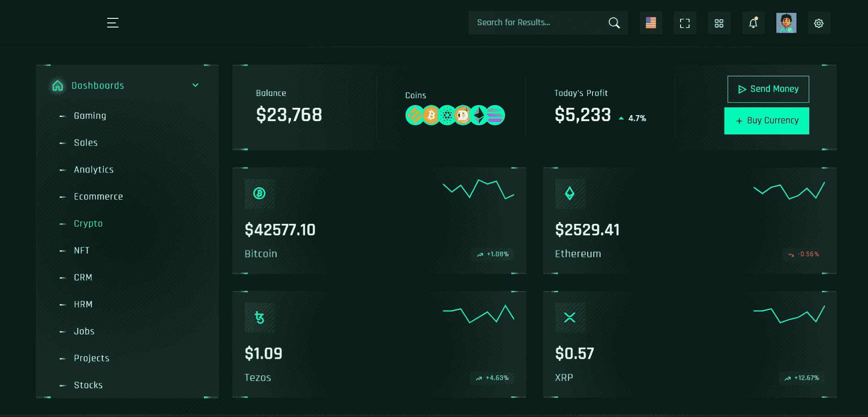Open the notifications bell
The height and width of the screenshot is (417, 868).
tap(753, 23)
